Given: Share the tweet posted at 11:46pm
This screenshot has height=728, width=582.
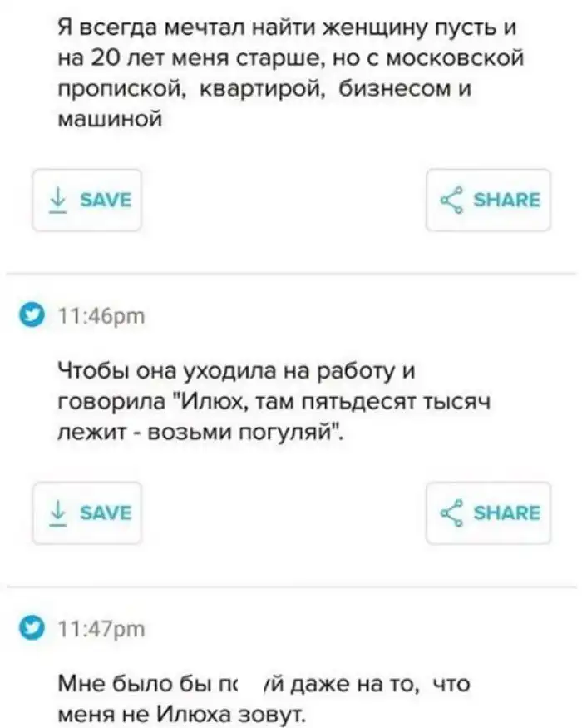Looking at the screenshot, I should click(488, 513).
